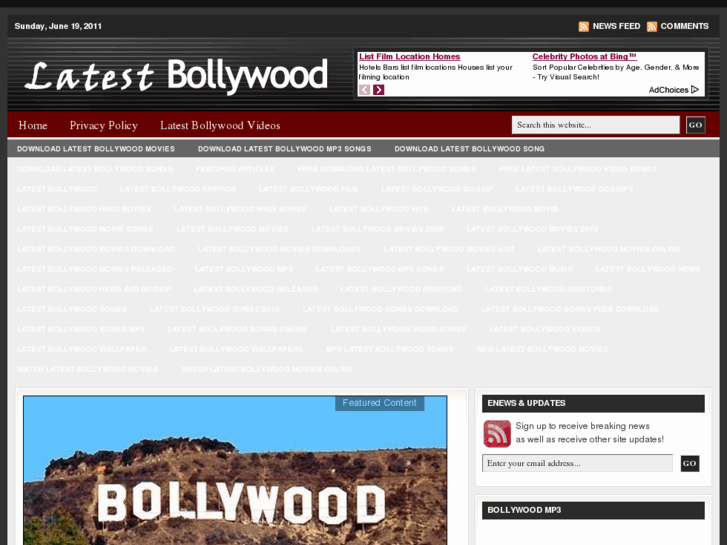Open the NEWS FEED link
This screenshot has width=727, height=545.
pos(616,26)
